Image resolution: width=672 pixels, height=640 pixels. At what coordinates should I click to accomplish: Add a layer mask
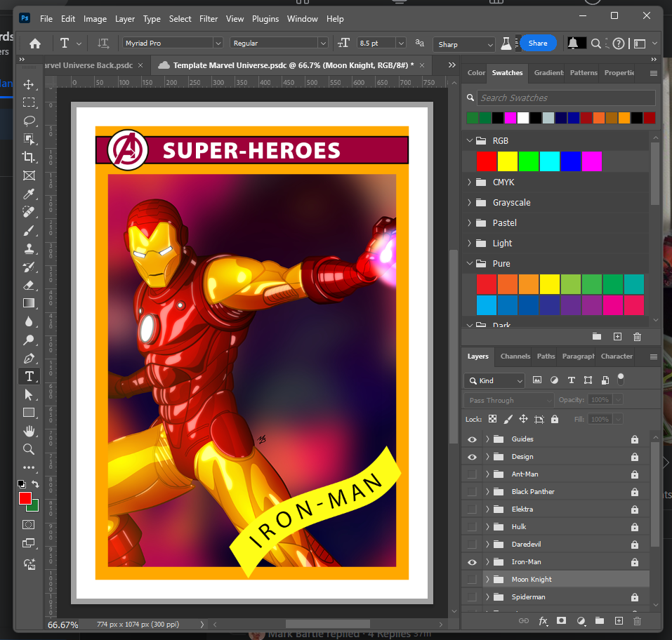[x=561, y=621]
